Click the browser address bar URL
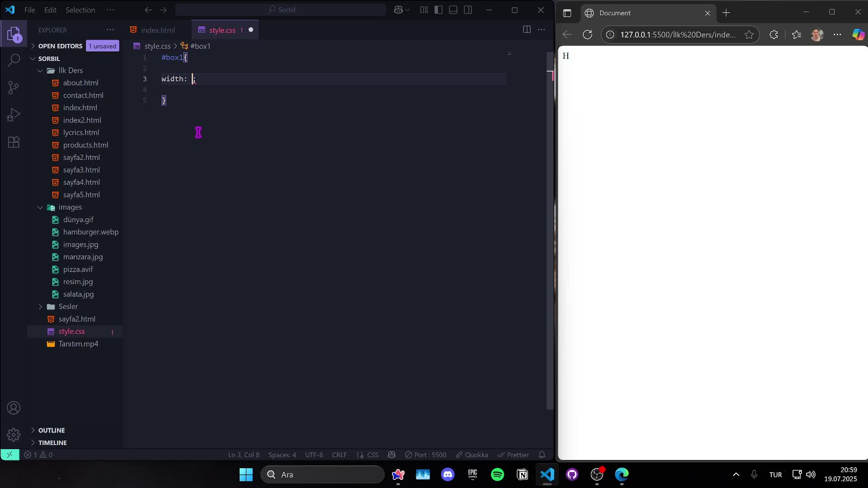This screenshot has height=488, width=868. (x=677, y=34)
